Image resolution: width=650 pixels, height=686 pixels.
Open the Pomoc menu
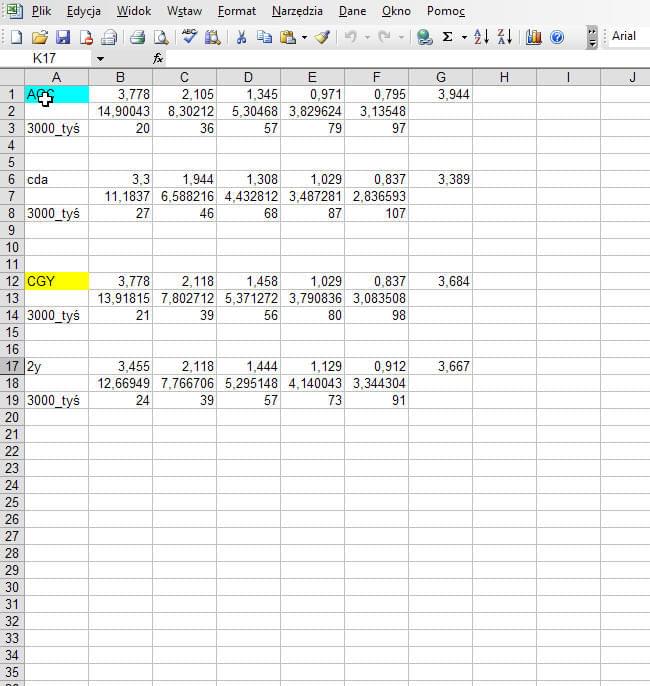[446, 11]
